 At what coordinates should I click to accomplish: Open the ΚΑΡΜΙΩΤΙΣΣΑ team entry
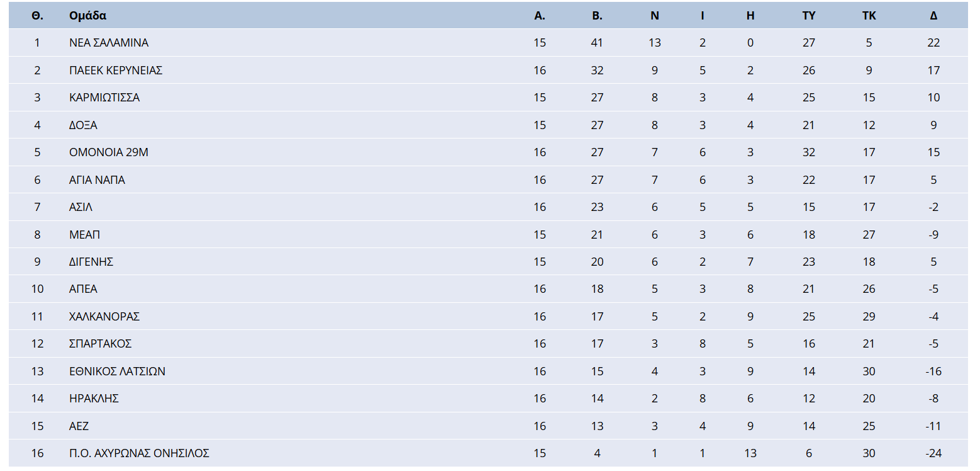pos(104,98)
